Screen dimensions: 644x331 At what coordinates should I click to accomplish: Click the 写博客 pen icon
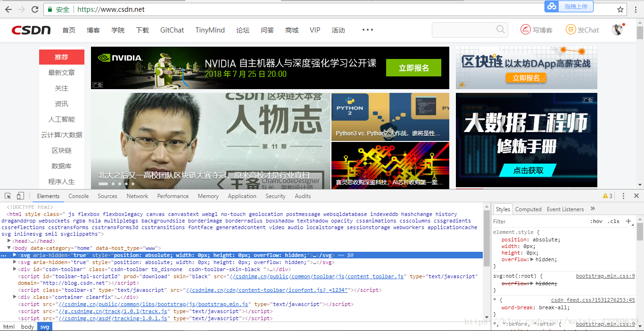(525, 30)
